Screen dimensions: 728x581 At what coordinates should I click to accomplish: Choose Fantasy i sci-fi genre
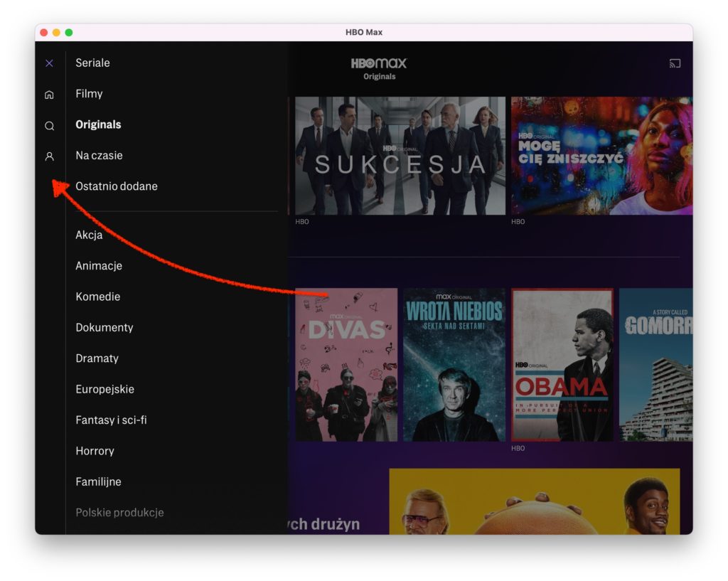coord(112,420)
